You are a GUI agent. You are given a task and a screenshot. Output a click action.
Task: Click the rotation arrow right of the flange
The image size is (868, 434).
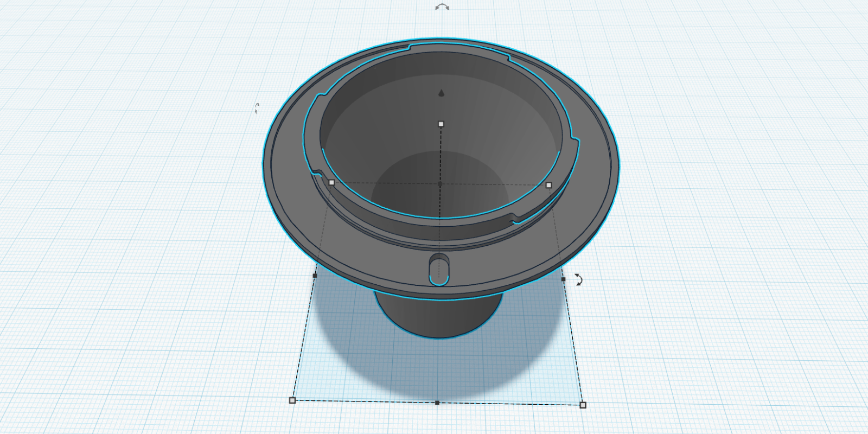point(579,279)
